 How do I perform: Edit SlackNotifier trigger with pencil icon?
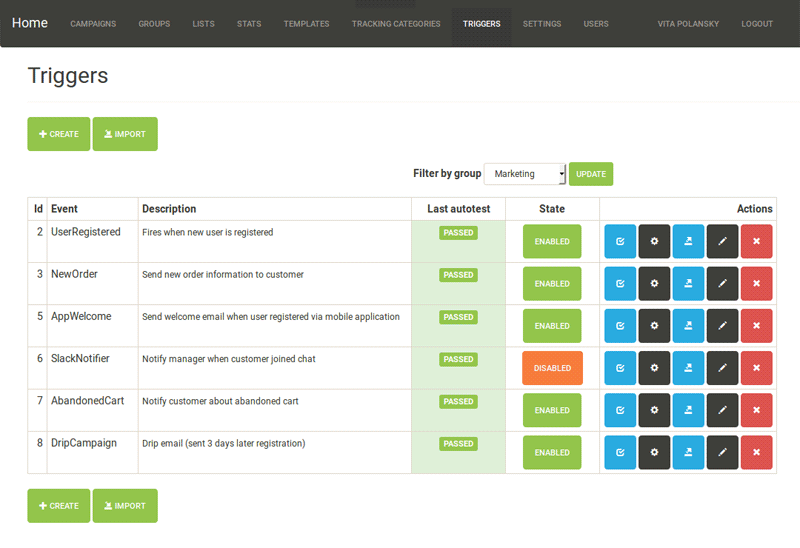tap(722, 368)
